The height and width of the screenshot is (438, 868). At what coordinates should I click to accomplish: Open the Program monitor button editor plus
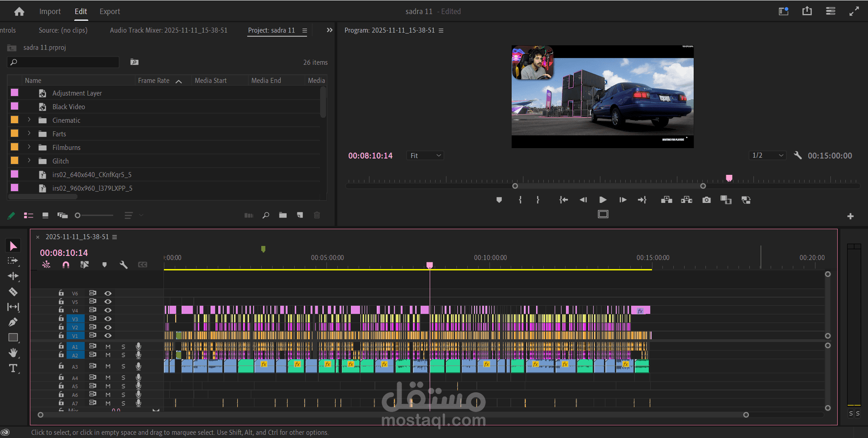[x=850, y=217]
